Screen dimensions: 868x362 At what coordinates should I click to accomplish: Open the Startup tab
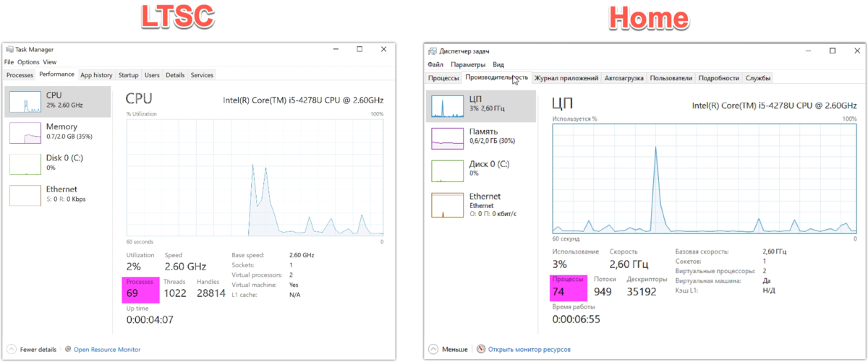129,75
